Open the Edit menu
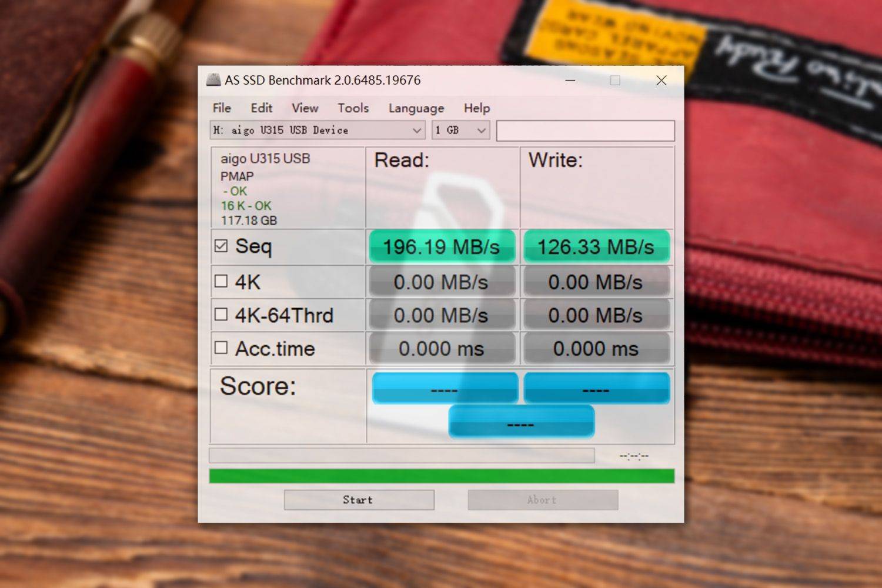Image resolution: width=882 pixels, height=588 pixels. click(x=262, y=108)
